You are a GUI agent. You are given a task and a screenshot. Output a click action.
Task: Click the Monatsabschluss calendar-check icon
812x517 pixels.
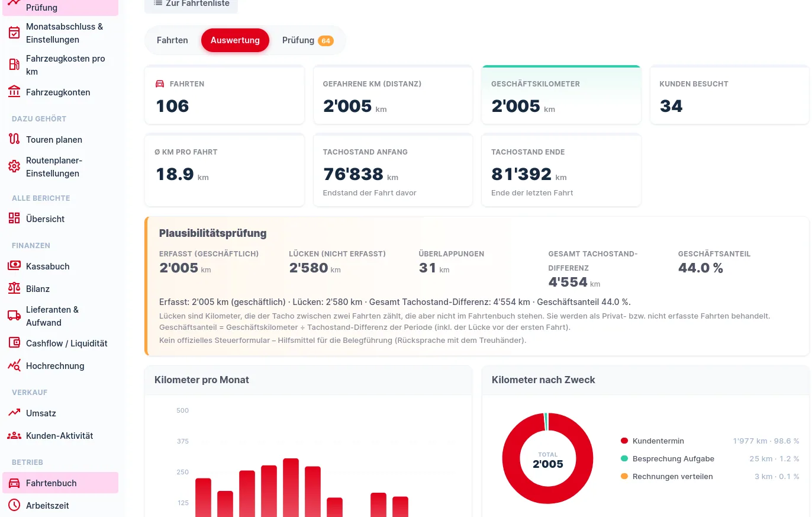(x=14, y=33)
